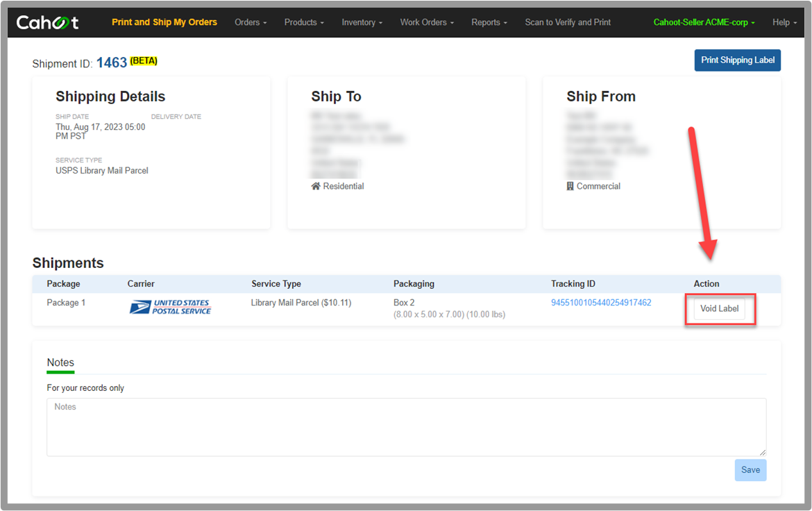Open Print and Ship My Orders
Screen dimensions: 812x511
[164, 22]
